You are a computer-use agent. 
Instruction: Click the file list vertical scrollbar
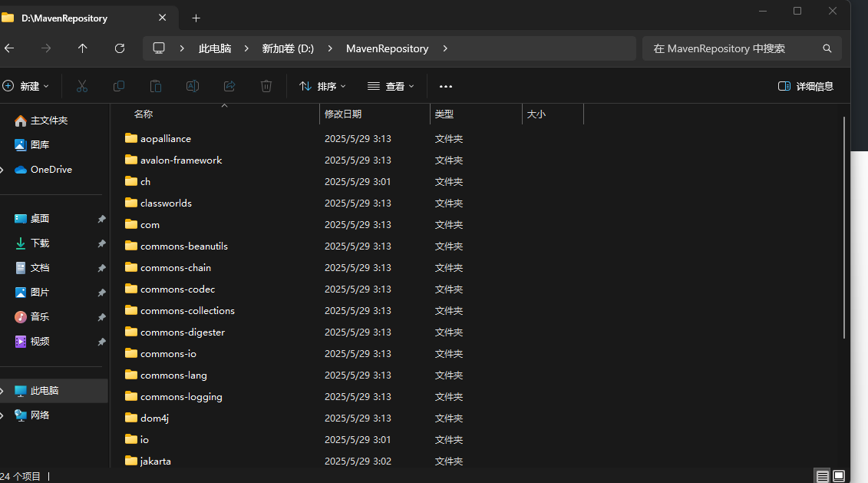click(x=844, y=227)
